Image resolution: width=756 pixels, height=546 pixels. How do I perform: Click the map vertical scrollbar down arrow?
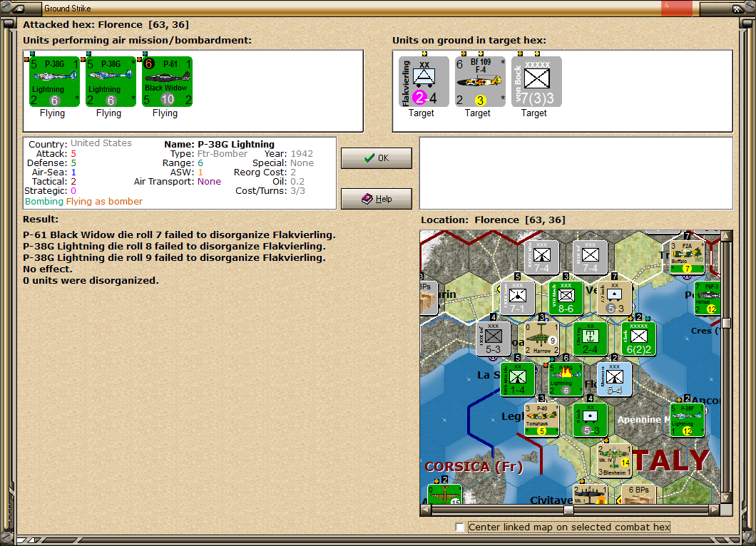(726, 498)
